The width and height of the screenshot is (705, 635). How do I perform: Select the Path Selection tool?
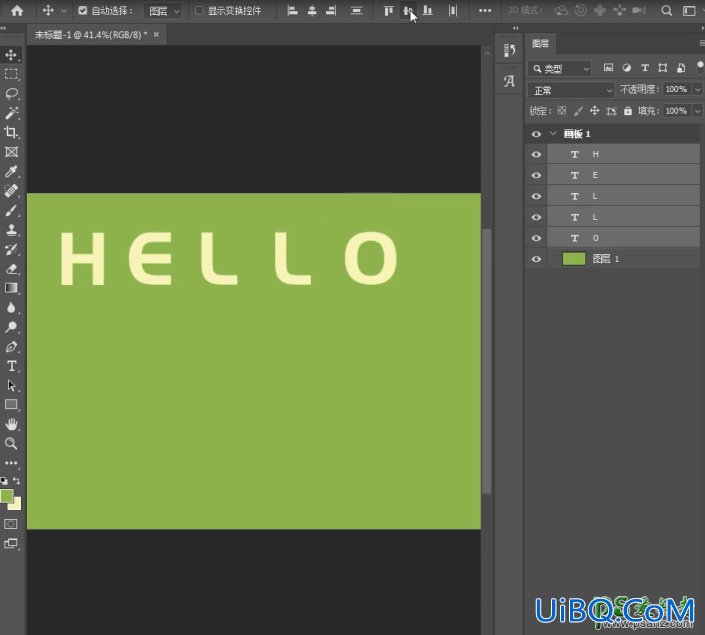pos(11,385)
